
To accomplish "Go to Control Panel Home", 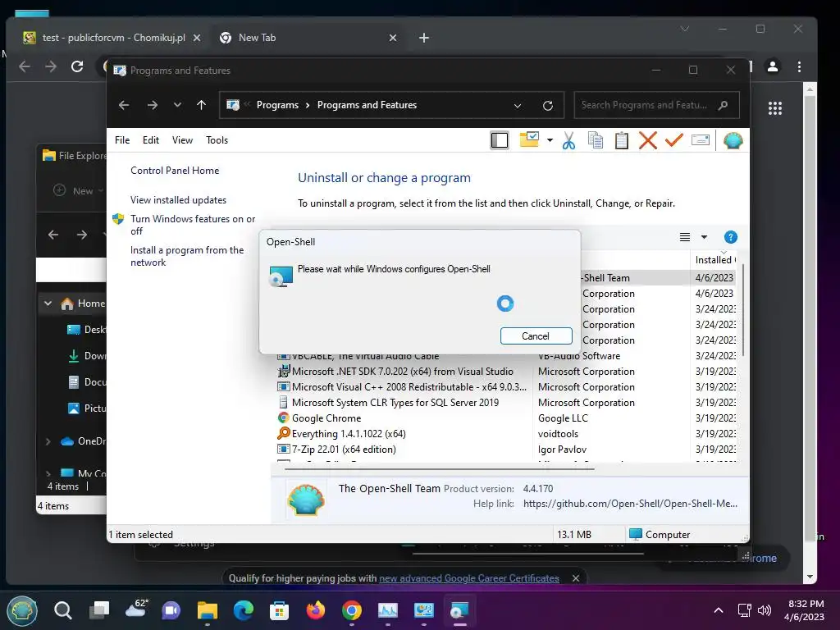I will 175,171.
